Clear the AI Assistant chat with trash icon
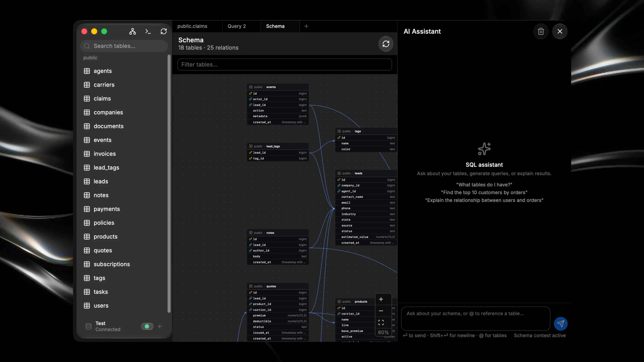This screenshot has height=362, width=644. pyautogui.click(x=541, y=31)
